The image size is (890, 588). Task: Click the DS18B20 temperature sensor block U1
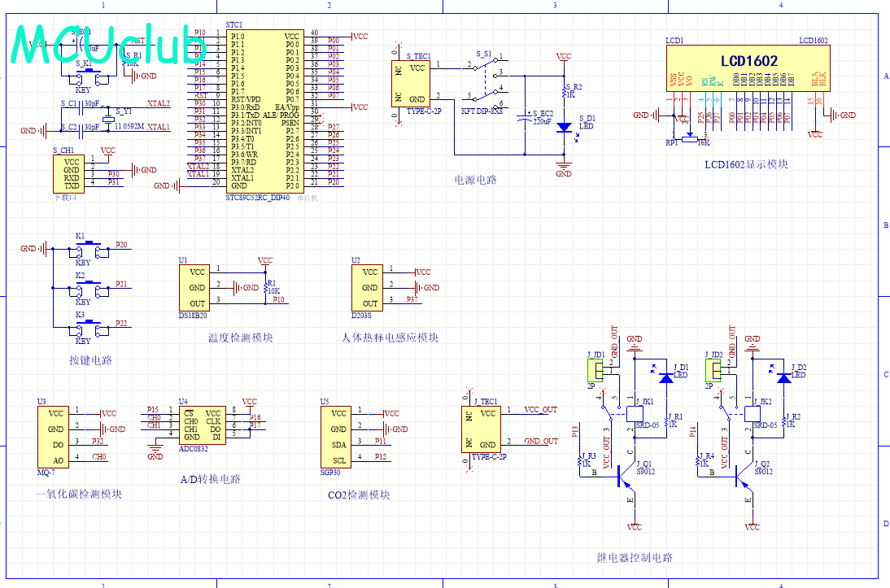(194, 288)
